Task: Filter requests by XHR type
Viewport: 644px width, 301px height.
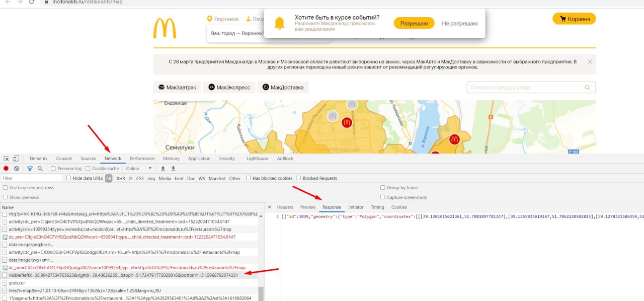Action: click(x=121, y=178)
